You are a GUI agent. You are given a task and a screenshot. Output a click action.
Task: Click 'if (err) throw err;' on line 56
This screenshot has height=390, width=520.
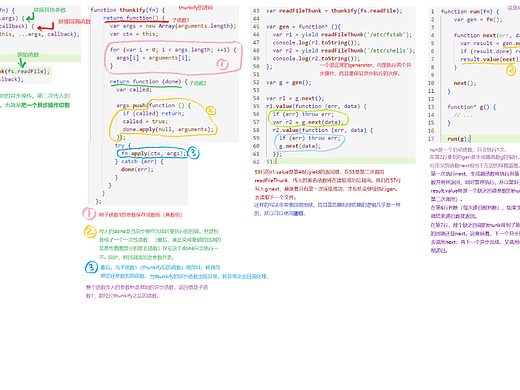pyautogui.click(x=303, y=114)
